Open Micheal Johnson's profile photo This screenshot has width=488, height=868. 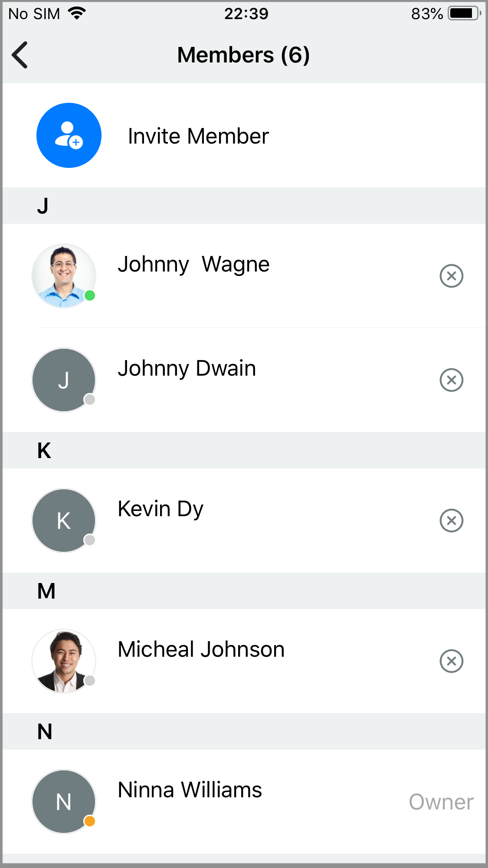click(64, 661)
